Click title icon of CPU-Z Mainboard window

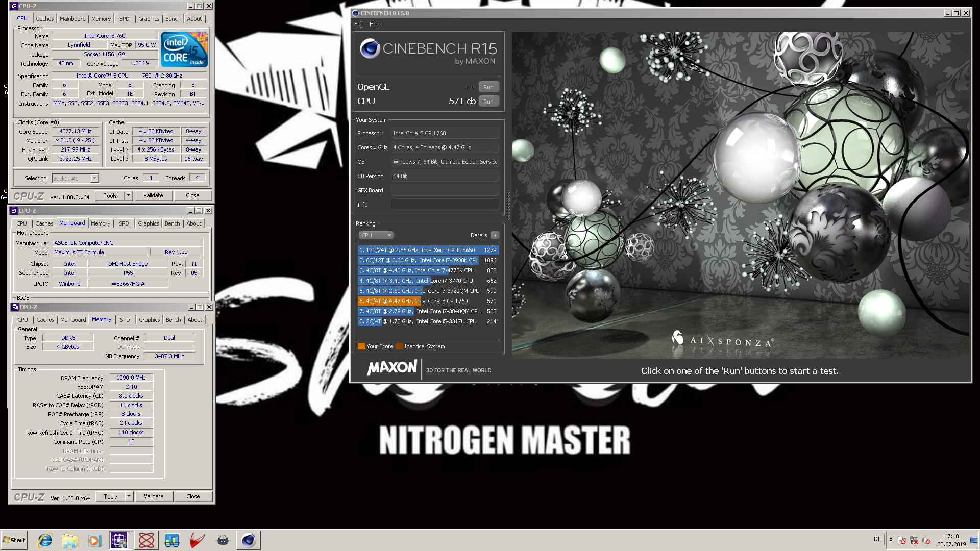tap(14, 210)
